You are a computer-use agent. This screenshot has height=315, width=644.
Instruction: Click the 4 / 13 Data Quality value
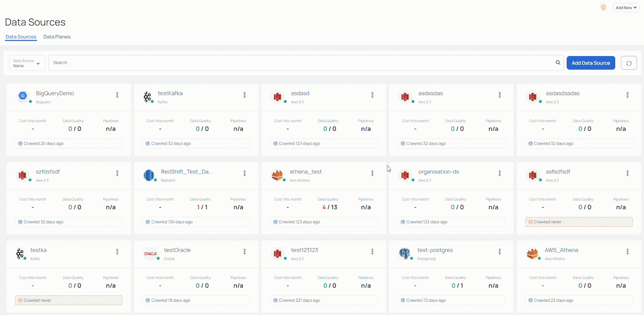[x=330, y=207]
